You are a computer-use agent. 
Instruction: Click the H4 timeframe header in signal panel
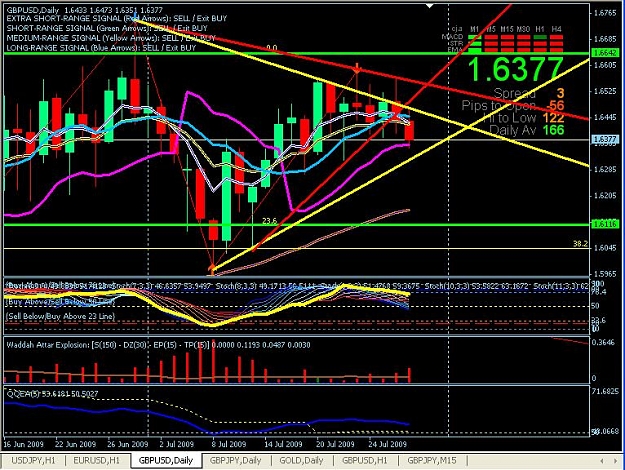[556, 29]
